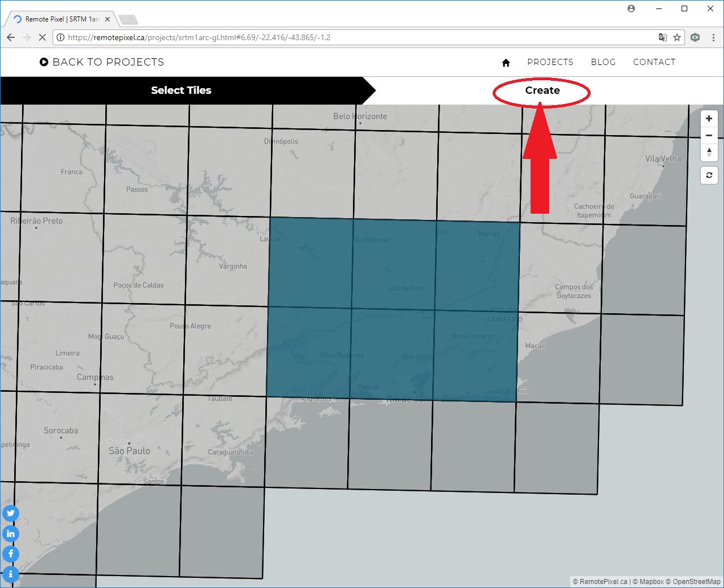Open the CONTACT page link
The image size is (724, 588).
pos(654,62)
